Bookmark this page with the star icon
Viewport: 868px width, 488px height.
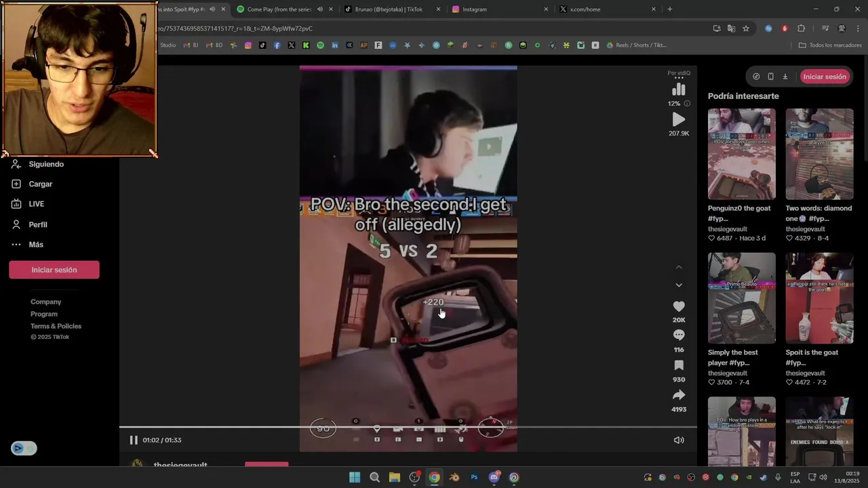point(746,28)
